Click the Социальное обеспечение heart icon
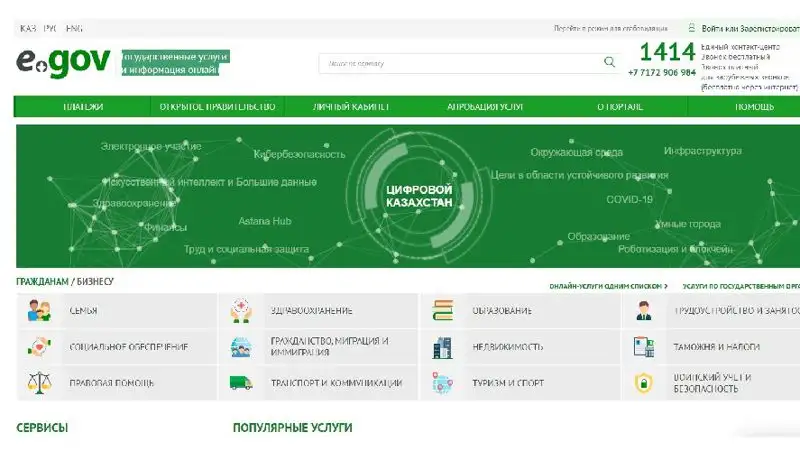 39,347
